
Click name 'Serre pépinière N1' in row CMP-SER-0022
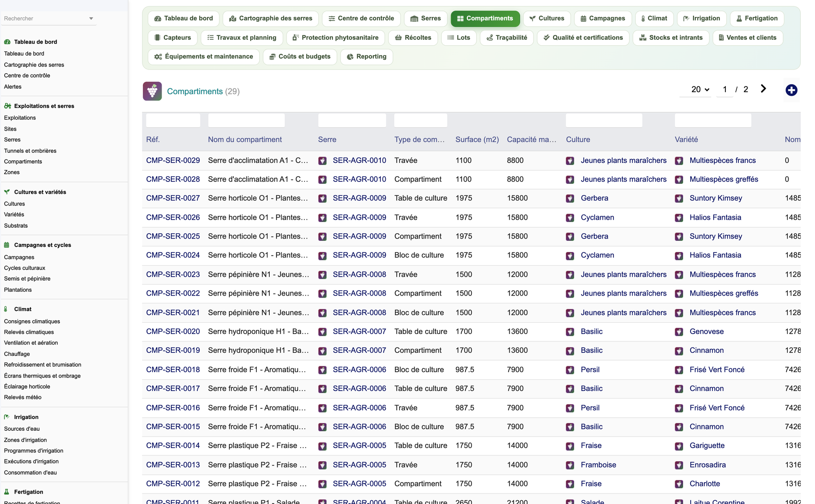[x=258, y=293]
